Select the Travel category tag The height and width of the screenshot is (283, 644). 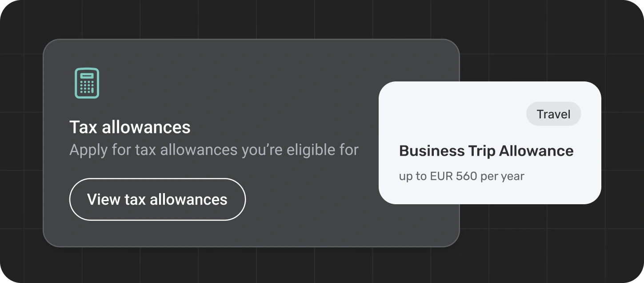(x=553, y=114)
